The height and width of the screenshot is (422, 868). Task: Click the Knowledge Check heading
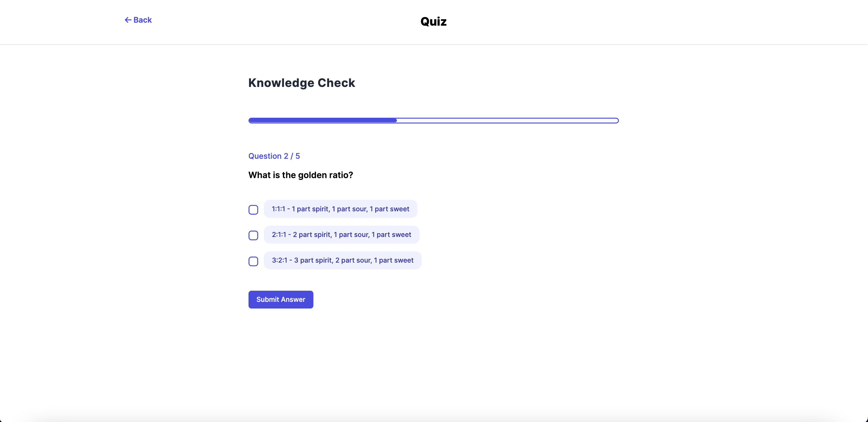302,83
